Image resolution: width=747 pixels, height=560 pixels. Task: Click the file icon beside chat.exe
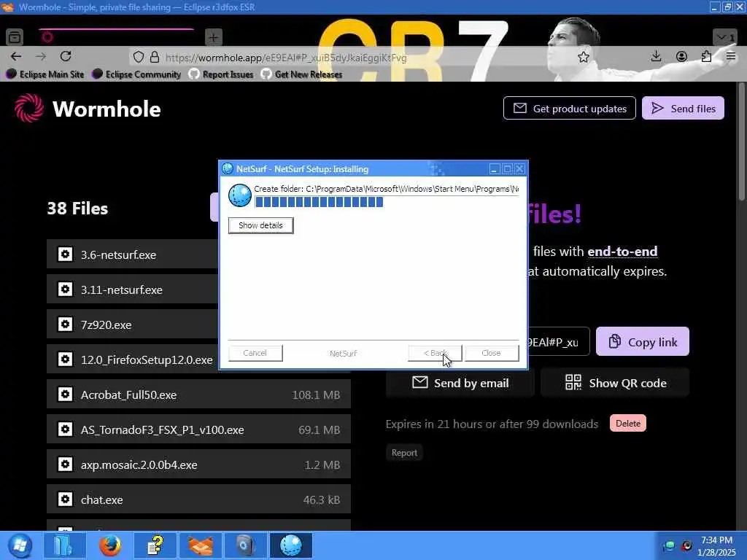click(x=65, y=499)
